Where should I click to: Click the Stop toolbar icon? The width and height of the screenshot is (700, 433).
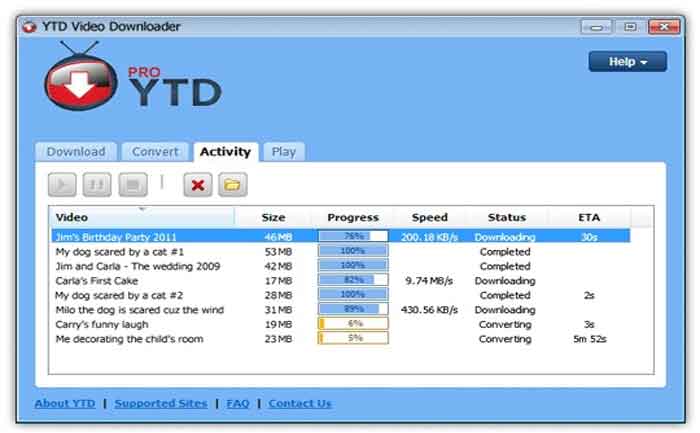(x=133, y=185)
